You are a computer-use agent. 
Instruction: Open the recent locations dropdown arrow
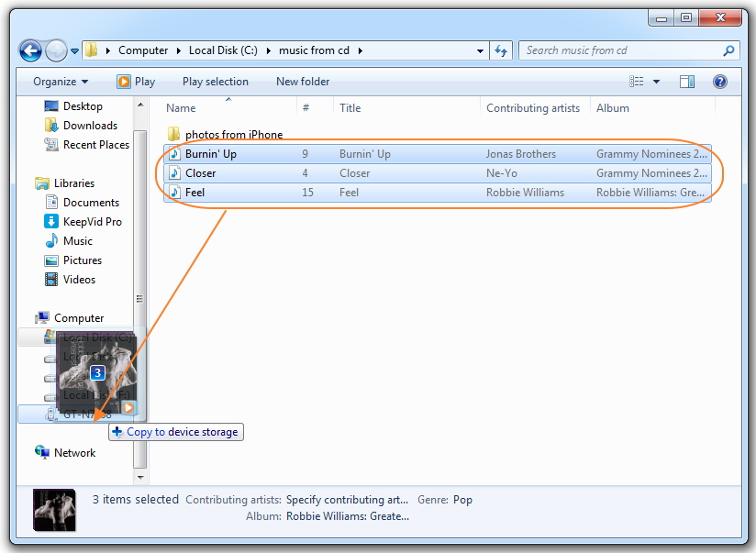pos(75,51)
